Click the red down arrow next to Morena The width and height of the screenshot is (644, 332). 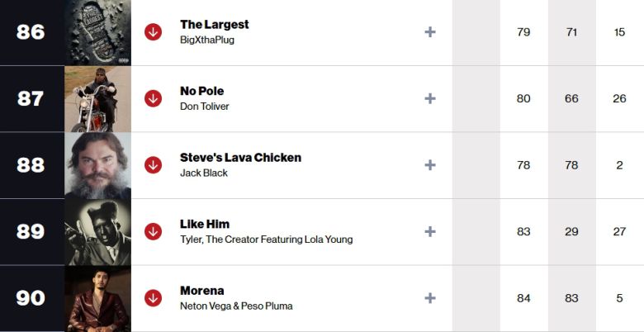click(x=153, y=298)
